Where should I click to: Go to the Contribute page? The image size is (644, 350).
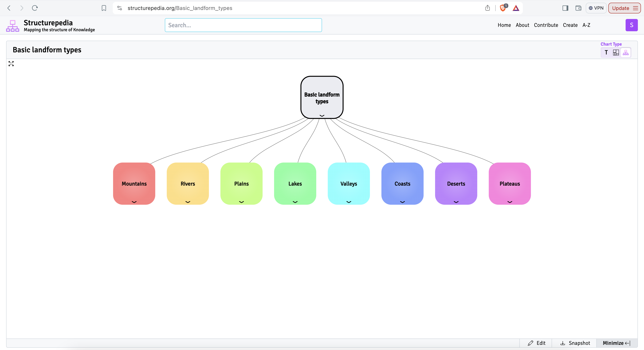coord(546,25)
